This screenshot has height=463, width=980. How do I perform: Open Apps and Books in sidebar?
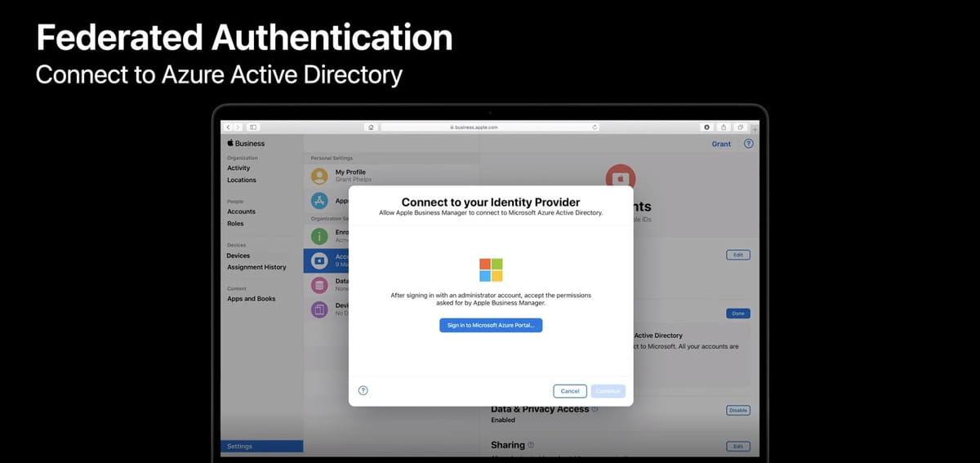coord(251,299)
